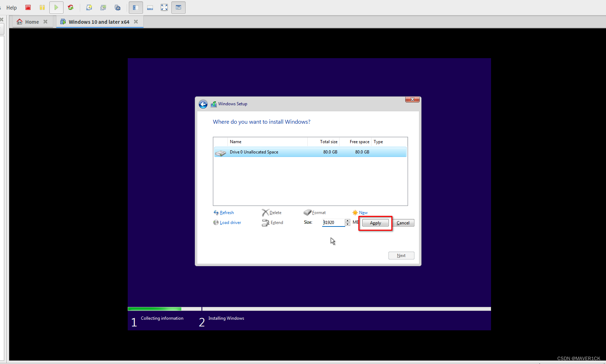Click the New star icon
The image size is (606, 364).
[355, 213]
